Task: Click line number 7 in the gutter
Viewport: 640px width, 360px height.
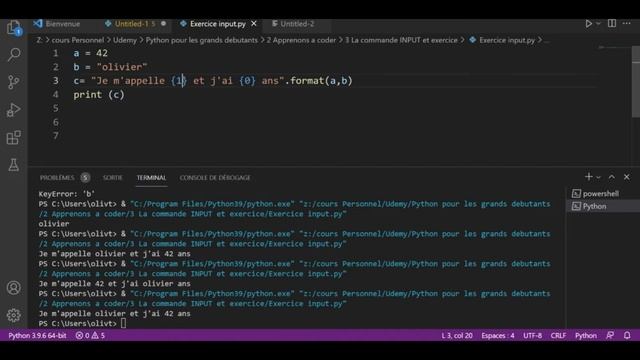Action: pyautogui.click(x=56, y=136)
